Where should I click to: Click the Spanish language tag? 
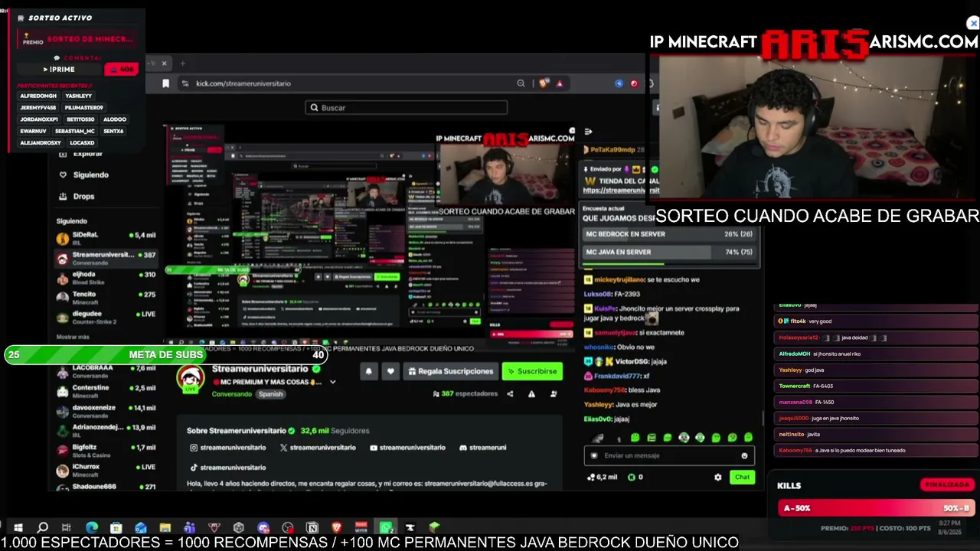pos(270,394)
